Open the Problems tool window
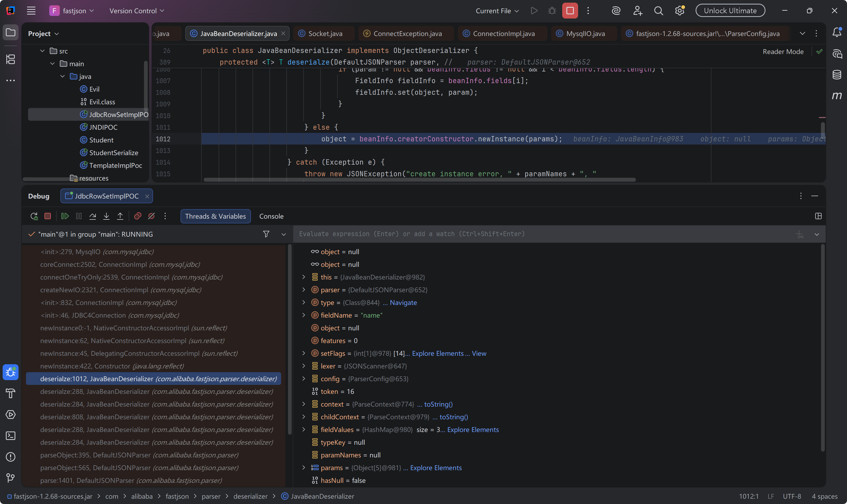The width and height of the screenshot is (847, 504). click(x=11, y=457)
